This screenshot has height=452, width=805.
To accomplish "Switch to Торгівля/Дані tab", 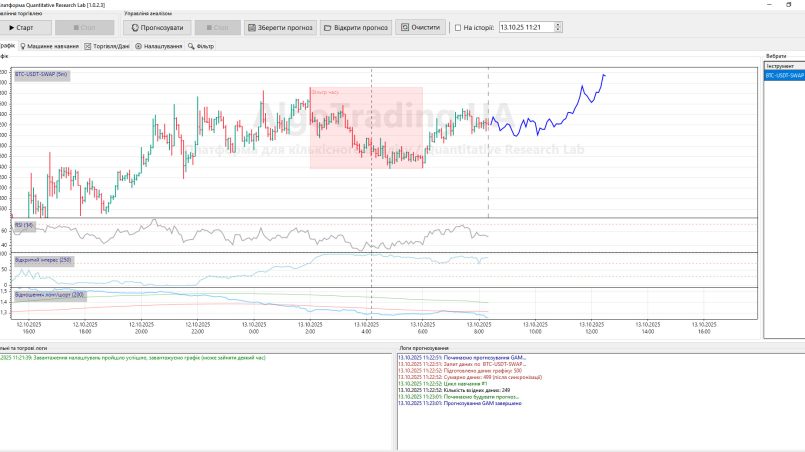I will tap(110, 46).
